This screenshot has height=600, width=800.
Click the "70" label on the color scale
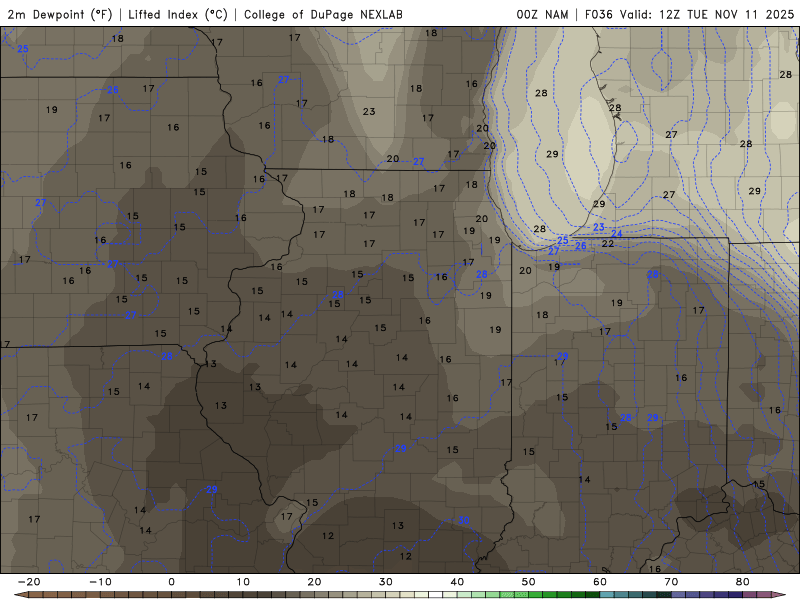[671, 582]
